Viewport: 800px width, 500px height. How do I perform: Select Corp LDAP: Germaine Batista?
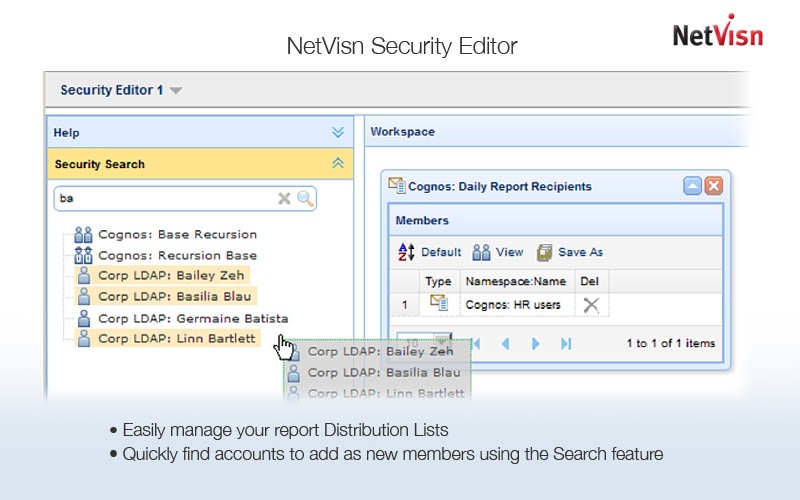193,318
